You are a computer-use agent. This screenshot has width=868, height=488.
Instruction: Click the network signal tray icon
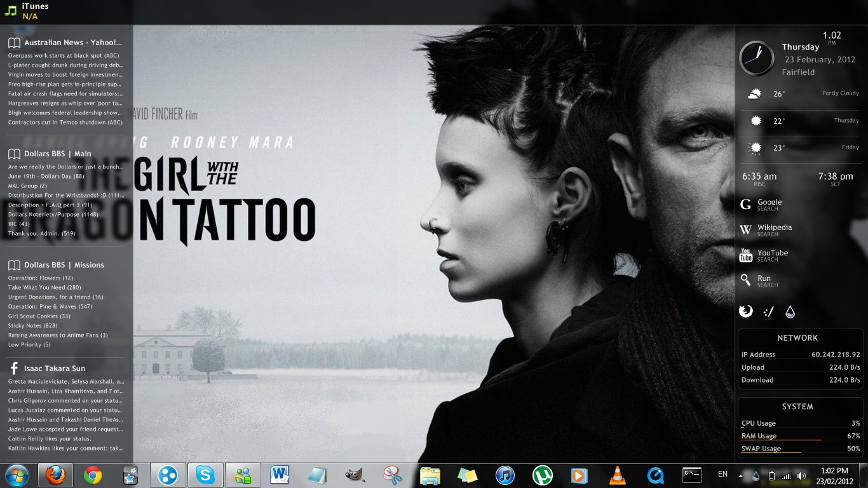coord(786,475)
